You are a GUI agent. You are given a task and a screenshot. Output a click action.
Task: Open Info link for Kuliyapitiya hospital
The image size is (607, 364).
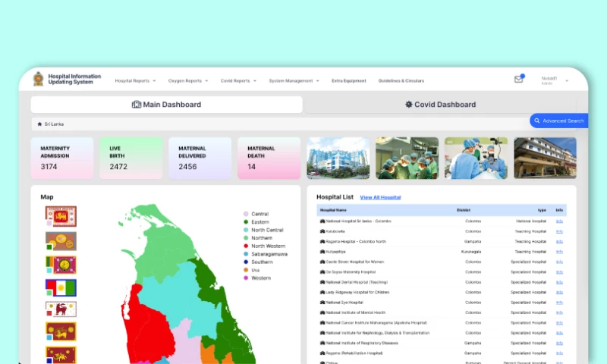(559, 252)
